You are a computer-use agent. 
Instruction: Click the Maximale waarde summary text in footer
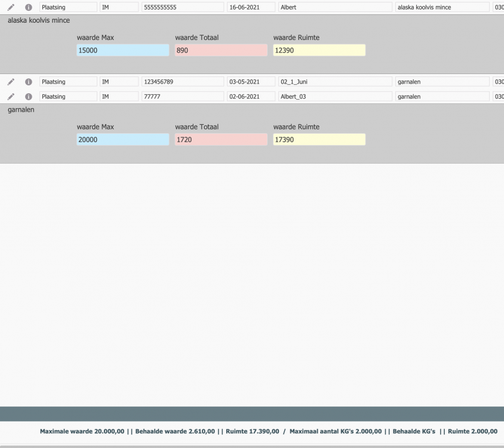(x=82, y=431)
